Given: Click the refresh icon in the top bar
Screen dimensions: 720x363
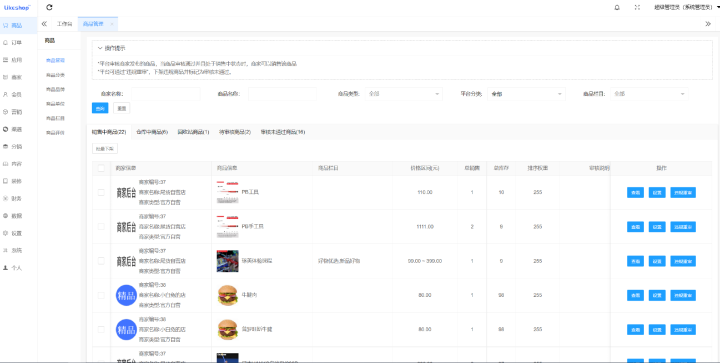Looking at the screenshot, I should pyautogui.click(x=50, y=7).
